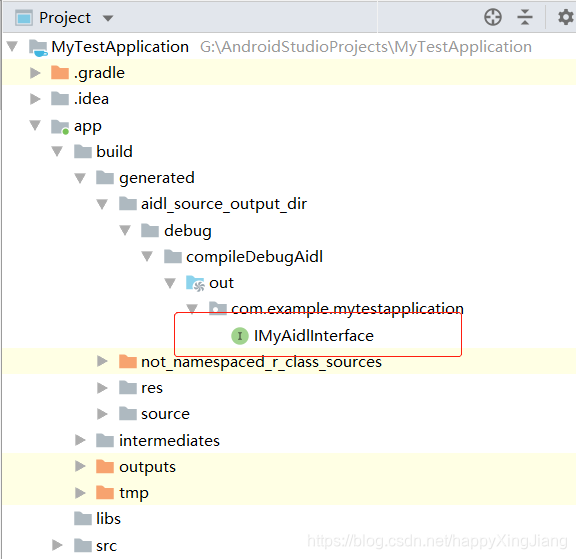This screenshot has width=576, height=559.
Task: Expand the tmp folder arrow
Action: pos(80,493)
